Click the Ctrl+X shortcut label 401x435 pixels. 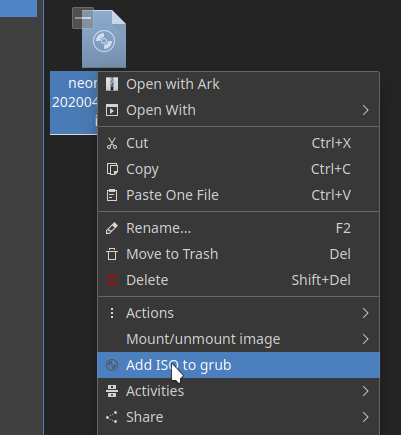coord(331,143)
